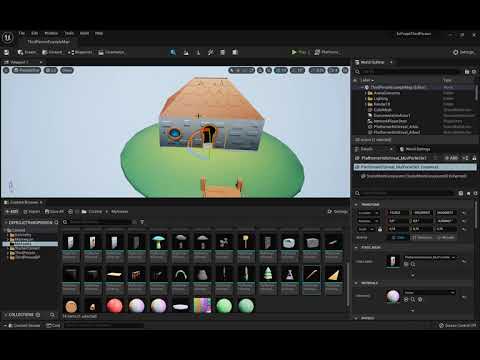Activate the Fracture mode icon
The image size is (480, 360).
[x=235, y=52]
